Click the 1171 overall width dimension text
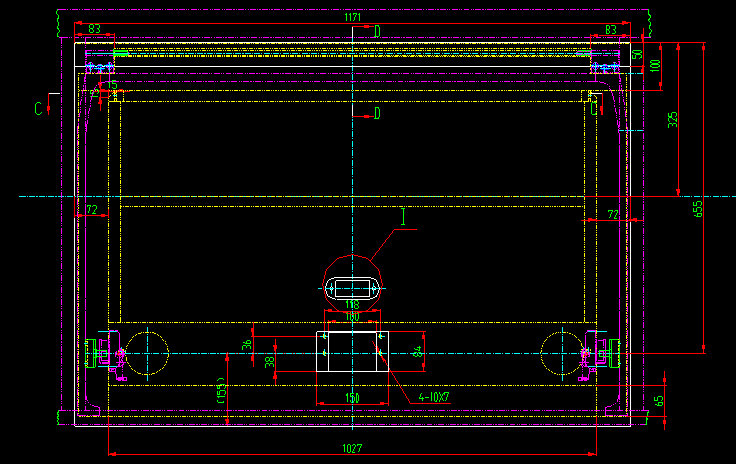 click(x=353, y=19)
